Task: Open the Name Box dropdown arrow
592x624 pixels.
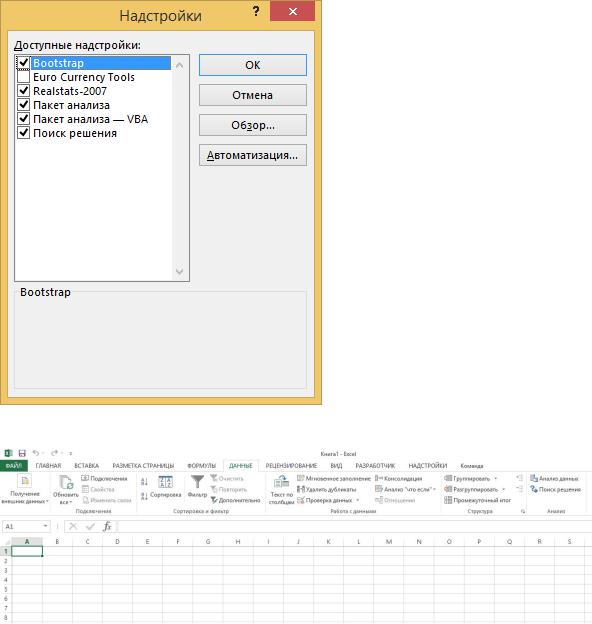Action: [x=45, y=526]
